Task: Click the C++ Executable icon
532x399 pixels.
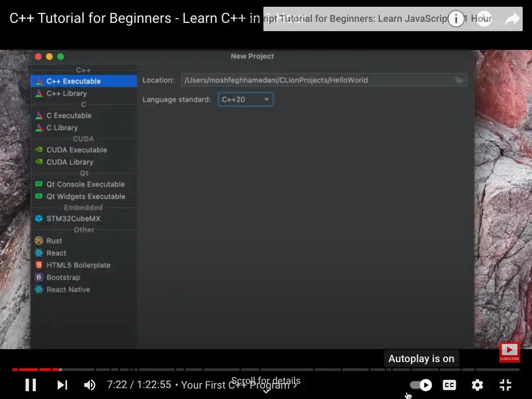Action: [x=39, y=81]
